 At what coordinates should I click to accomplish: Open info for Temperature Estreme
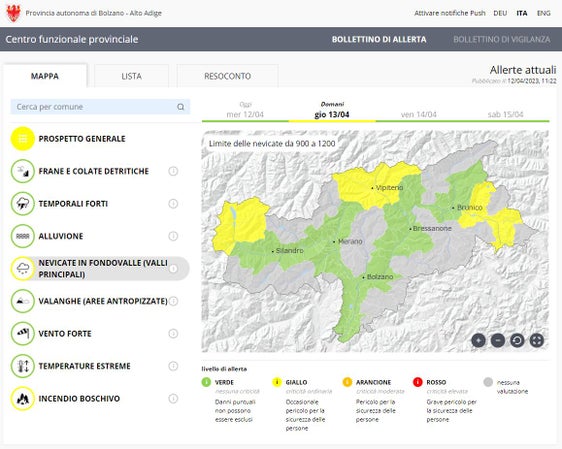[173, 366]
